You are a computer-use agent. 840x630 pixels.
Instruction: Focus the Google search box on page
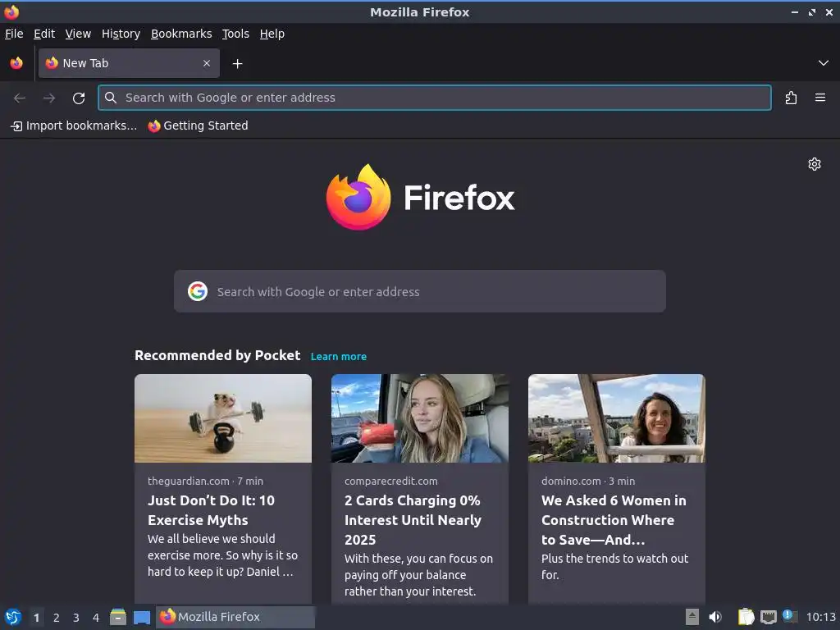(420, 291)
